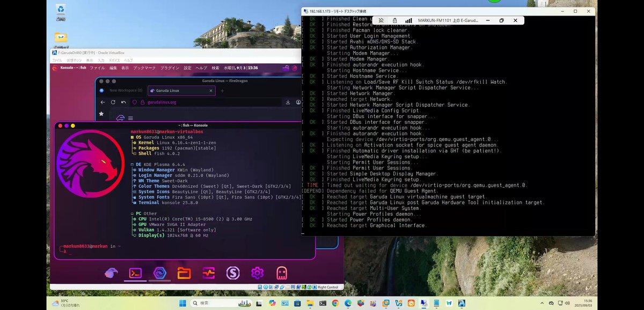The image size is (644, 310).
Task: Close the Garuda Linux tab in FireDragon
Action: (x=210, y=91)
